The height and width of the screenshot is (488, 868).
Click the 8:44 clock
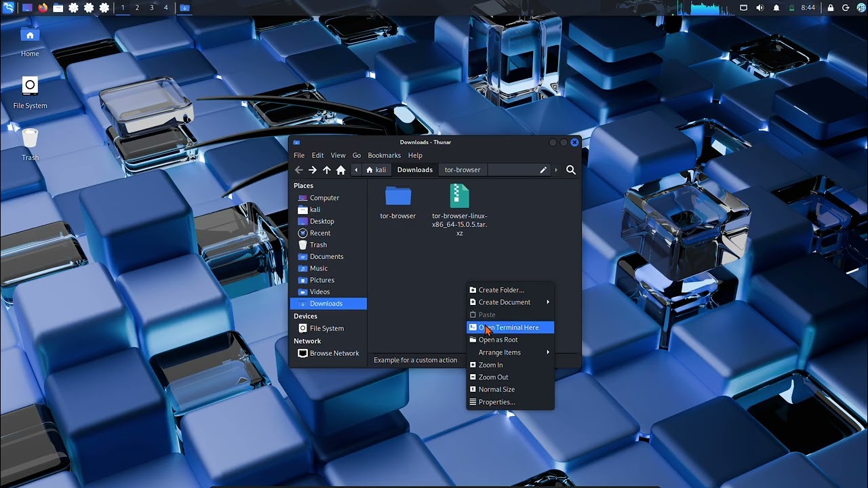click(x=808, y=8)
